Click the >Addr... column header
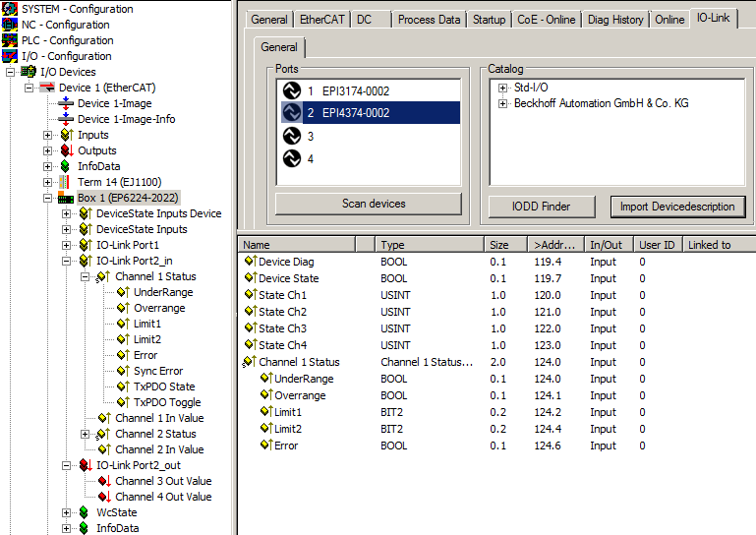Screen dimensions: 756x535 (x=555, y=245)
